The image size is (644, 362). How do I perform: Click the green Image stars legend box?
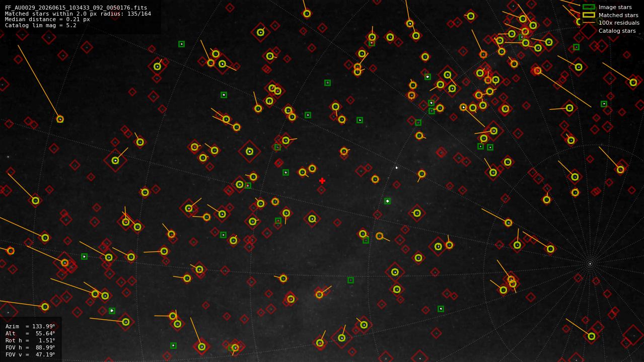[589, 7]
